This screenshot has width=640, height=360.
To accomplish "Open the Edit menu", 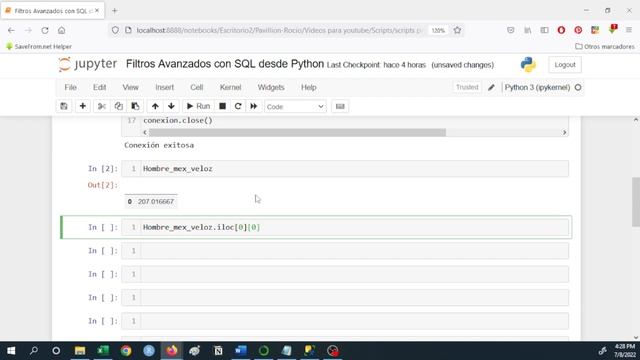I will (99, 87).
